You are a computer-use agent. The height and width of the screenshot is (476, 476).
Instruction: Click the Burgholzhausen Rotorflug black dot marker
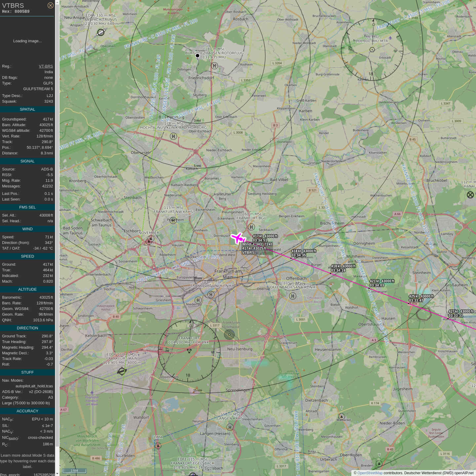point(197,56)
